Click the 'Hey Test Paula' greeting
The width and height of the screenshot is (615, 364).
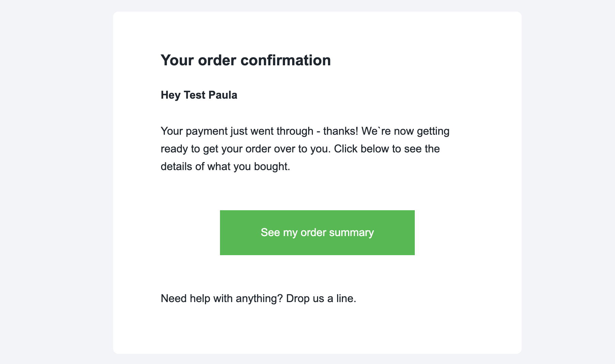point(199,95)
